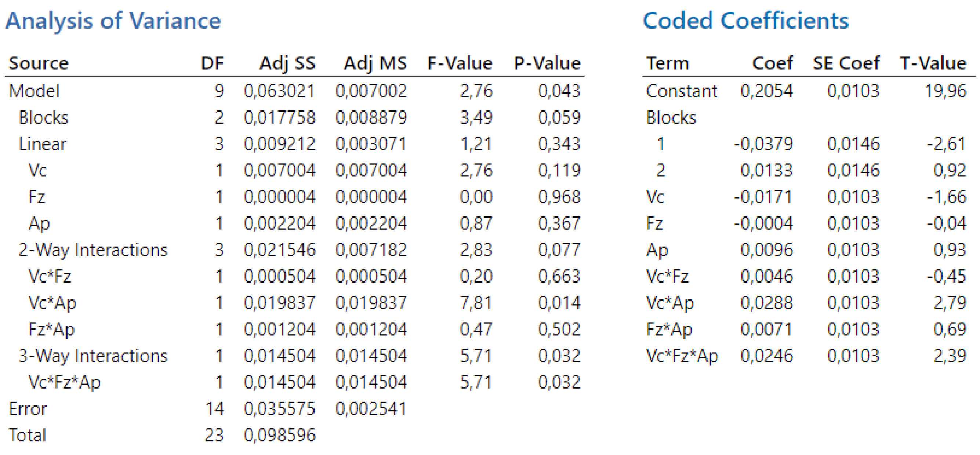The image size is (980, 455).
Task: Click the Analysis of Variance heading
Action: point(113,21)
